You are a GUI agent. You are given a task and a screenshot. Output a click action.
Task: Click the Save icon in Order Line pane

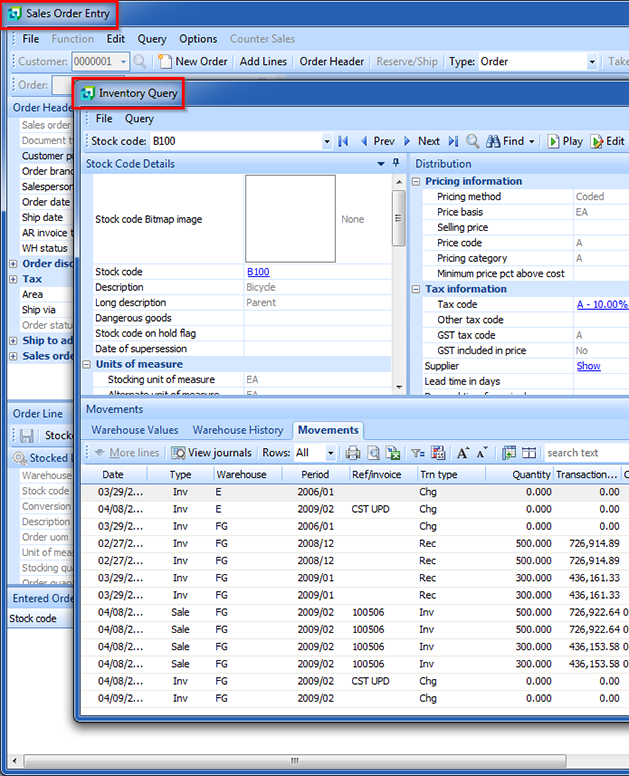(26, 436)
